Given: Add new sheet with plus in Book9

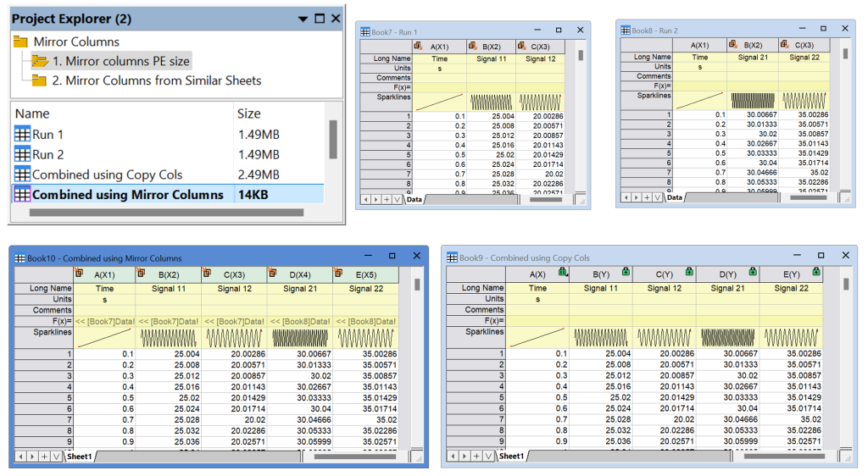Looking at the screenshot, I should click(476, 457).
